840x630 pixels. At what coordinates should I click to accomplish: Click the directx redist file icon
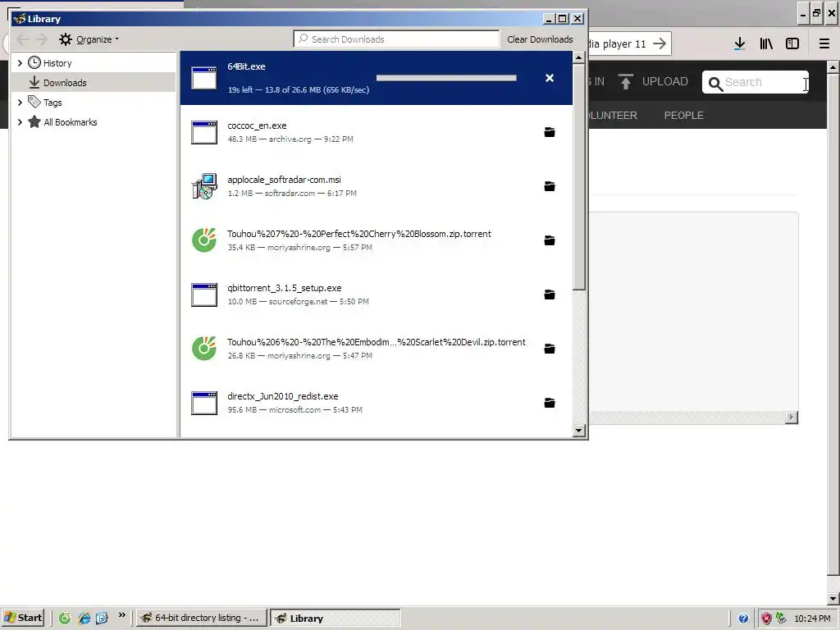204,403
